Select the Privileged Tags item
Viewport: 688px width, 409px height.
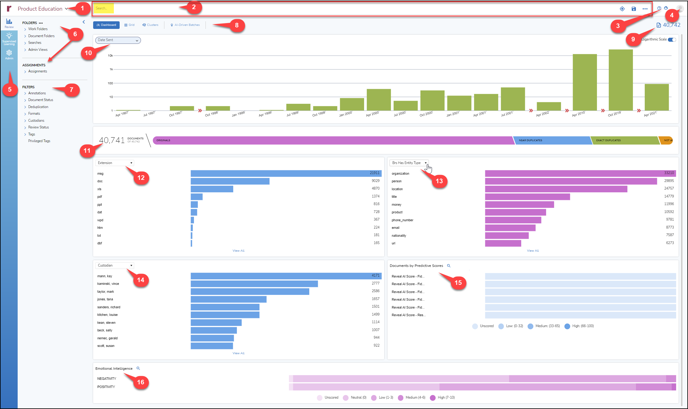point(39,141)
